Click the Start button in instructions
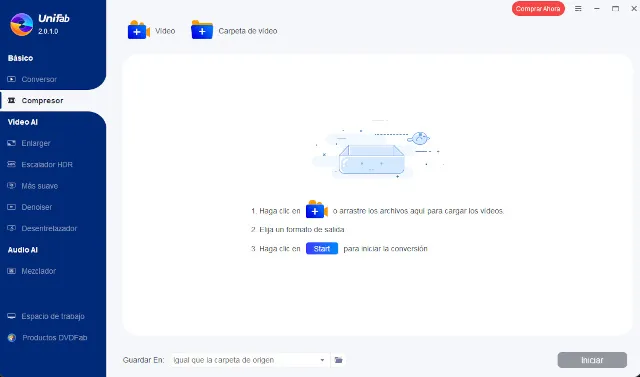640x377 pixels. click(x=322, y=248)
